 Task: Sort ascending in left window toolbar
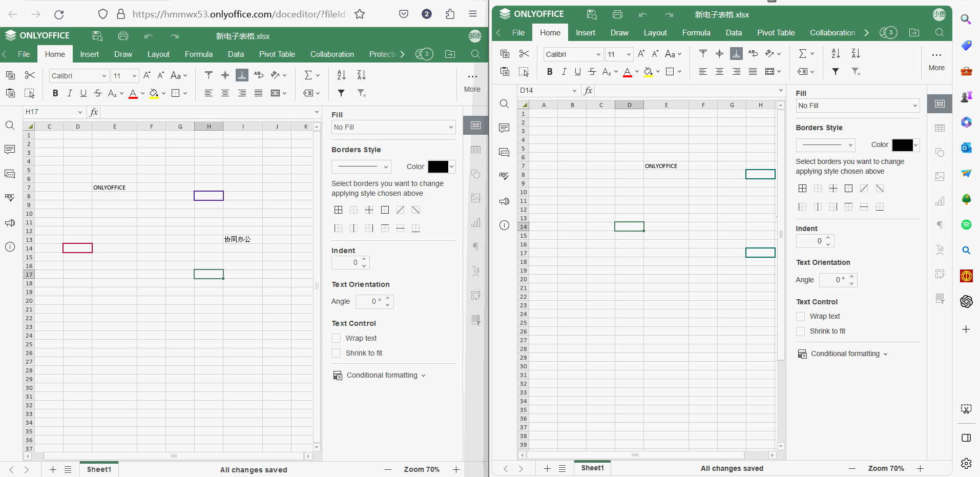(x=341, y=75)
